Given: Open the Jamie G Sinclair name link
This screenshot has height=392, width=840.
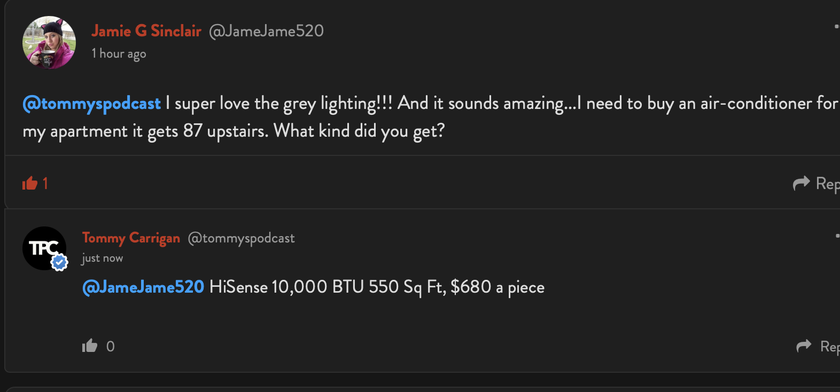Looking at the screenshot, I should pos(146,31).
